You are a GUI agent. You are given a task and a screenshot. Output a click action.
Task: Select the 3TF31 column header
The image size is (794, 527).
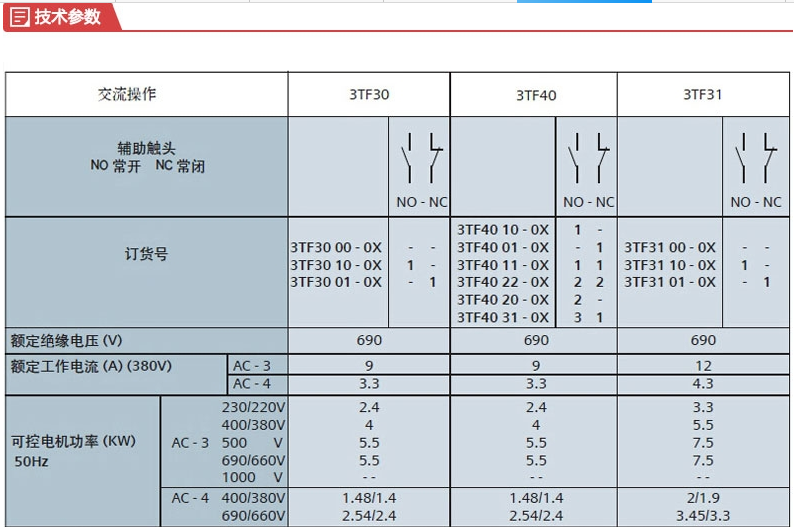pyautogui.click(x=703, y=95)
